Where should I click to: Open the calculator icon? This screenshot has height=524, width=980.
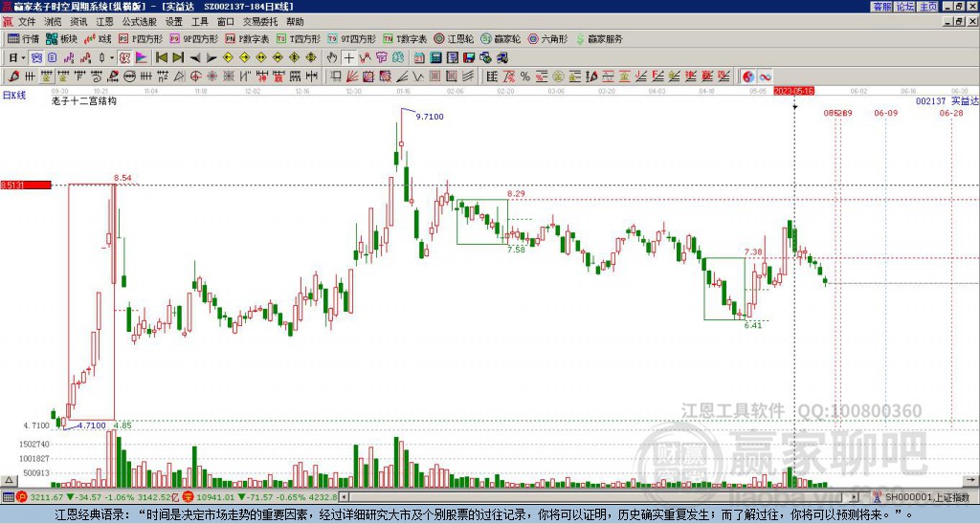point(435,58)
